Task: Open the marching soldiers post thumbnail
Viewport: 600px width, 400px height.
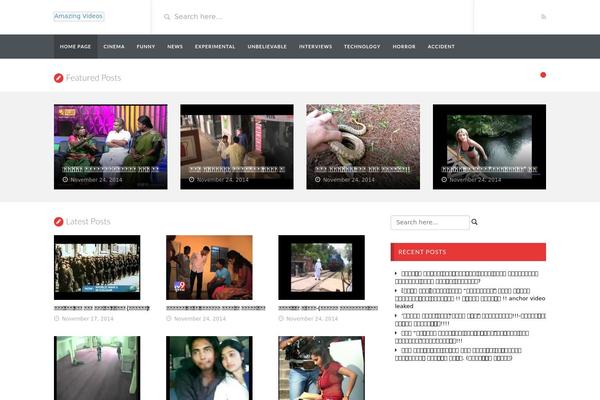Action: point(97,268)
